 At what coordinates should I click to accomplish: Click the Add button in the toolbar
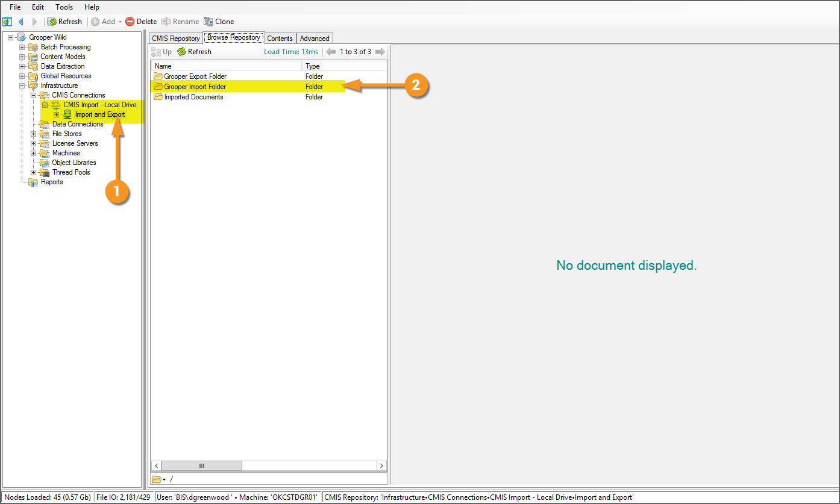pos(103,22)
